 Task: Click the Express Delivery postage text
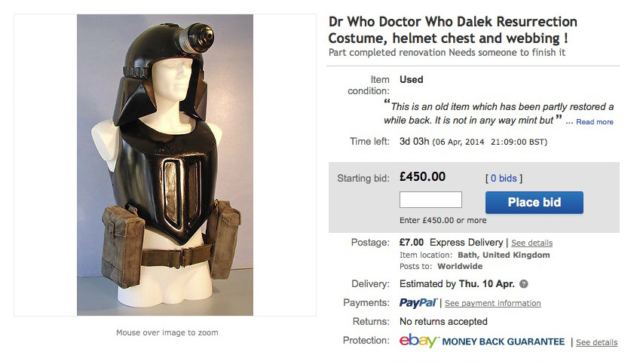(466, 243)
